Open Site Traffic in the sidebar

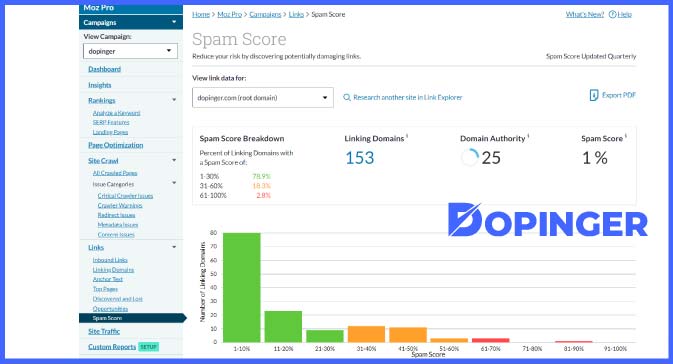104,331
